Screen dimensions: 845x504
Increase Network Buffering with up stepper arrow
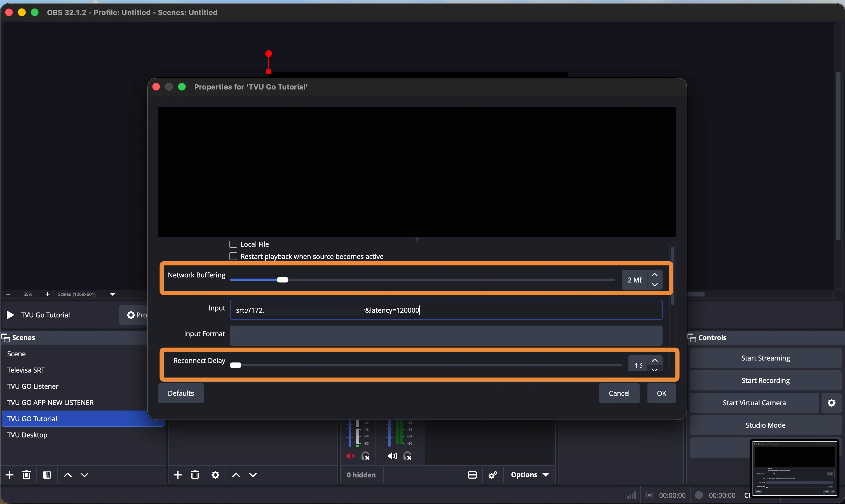point(655,275)
